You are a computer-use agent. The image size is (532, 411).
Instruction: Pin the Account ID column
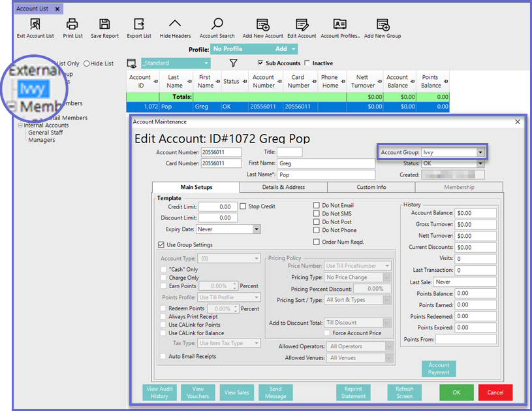pyautogui.click(x=156, y=82)
